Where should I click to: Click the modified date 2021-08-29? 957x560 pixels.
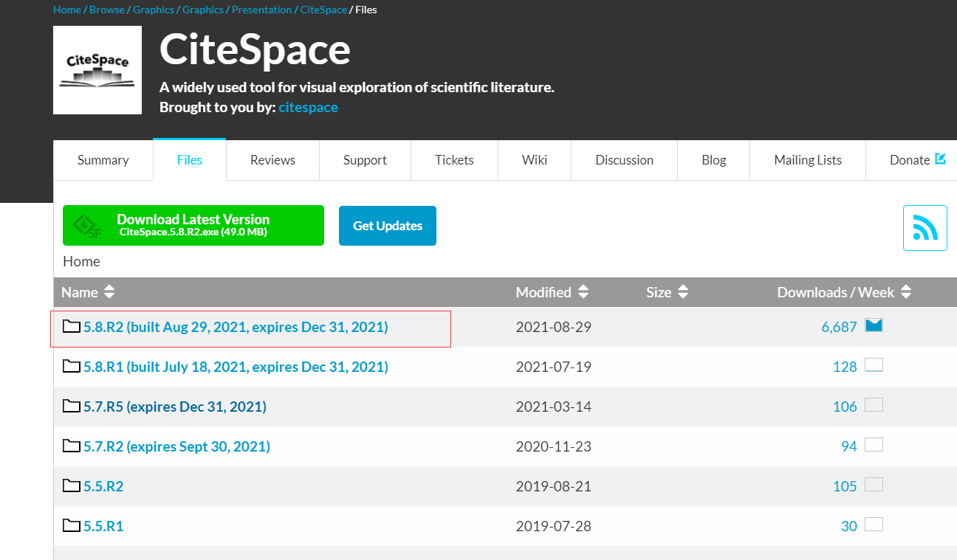pyautogui.click(x=554, y=327)
